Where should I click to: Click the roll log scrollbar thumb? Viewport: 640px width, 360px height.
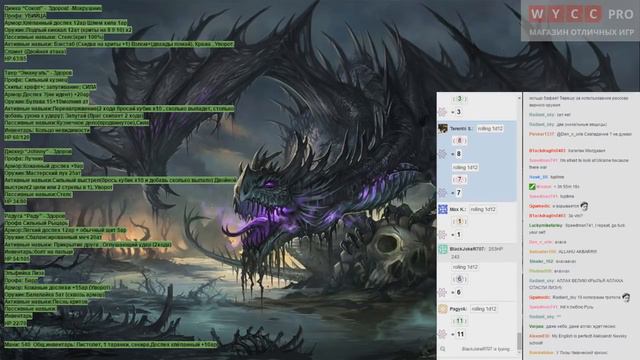coord(519,341)
